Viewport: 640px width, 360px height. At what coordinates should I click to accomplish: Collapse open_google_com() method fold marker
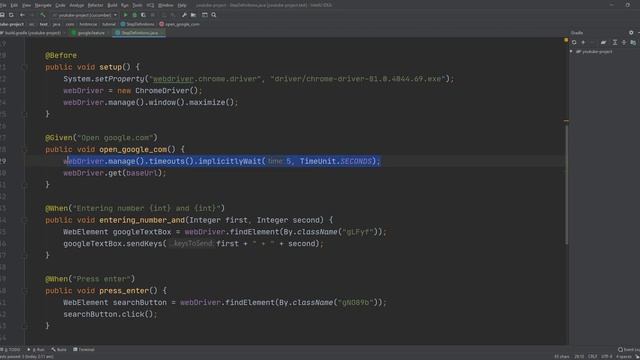pyautogui.click(x=25, y=149)
